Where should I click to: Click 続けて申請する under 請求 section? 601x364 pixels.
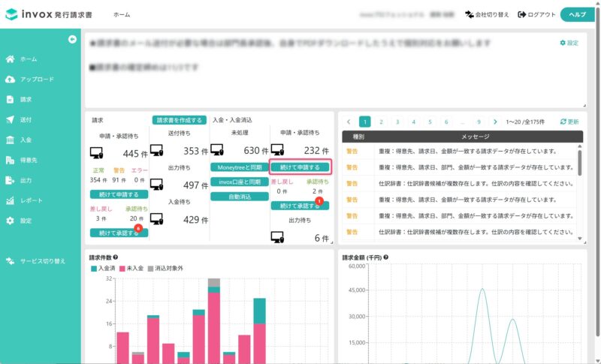(x=119, y=194)
